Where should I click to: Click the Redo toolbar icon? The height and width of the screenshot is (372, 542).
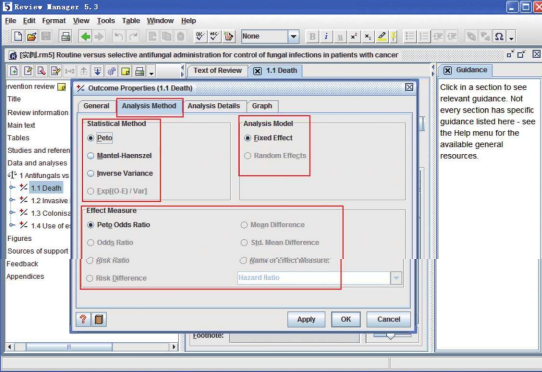tap(133, 36)
